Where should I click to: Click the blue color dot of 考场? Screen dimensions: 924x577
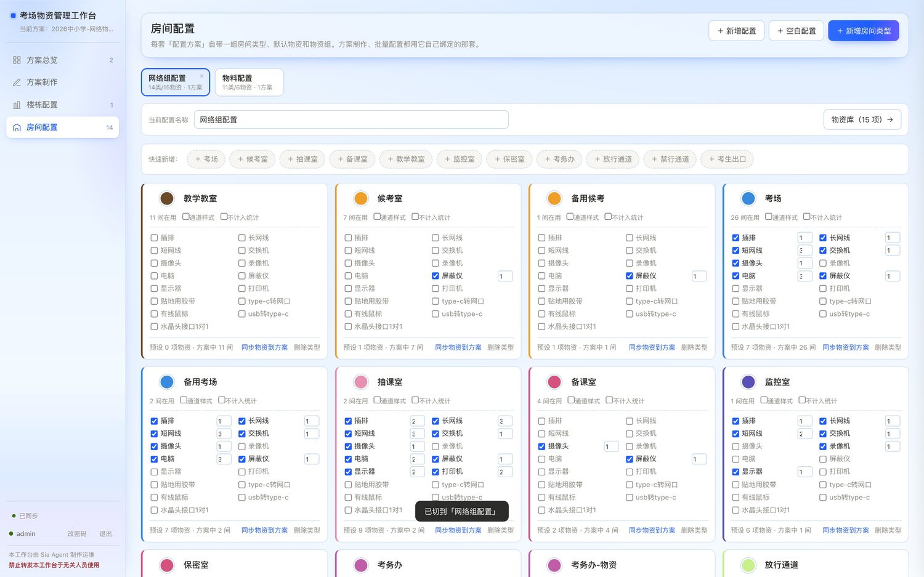[x=748, y=198]
